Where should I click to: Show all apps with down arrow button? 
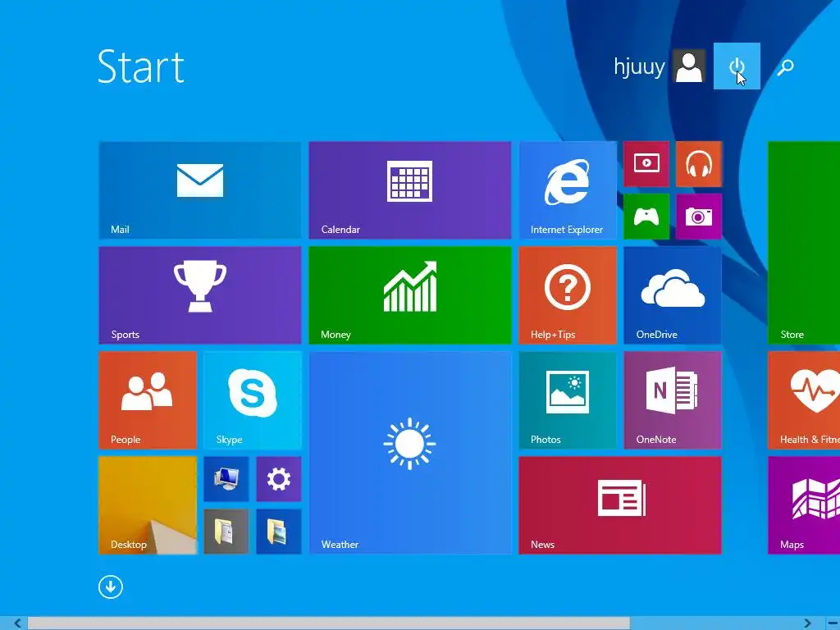[x=111, y=587]
